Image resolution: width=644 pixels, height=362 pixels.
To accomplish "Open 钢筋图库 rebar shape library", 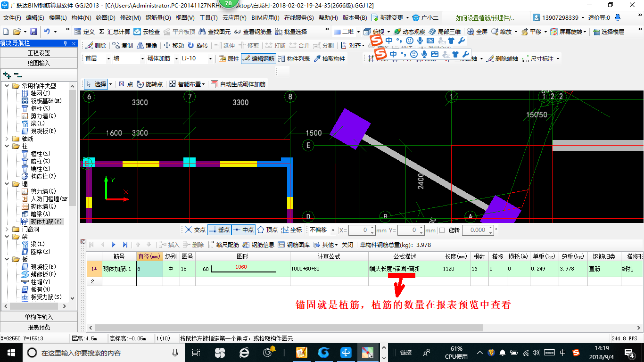I will [294, 245].
